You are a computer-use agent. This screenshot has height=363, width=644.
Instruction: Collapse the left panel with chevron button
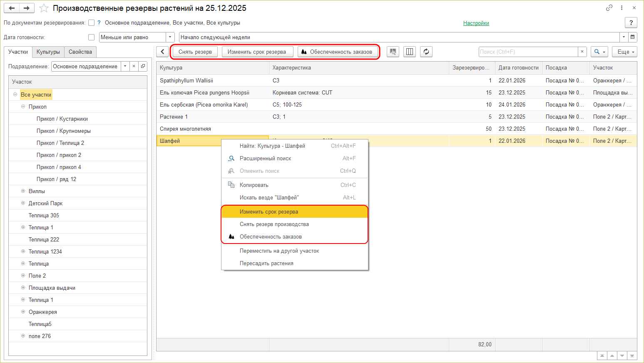click(x=162, y=52)
